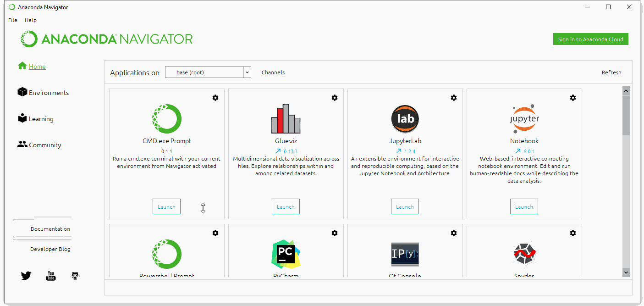This screenshot has width=644, height=306.
Task: Open the File menu
Action: [x=13, y=20]
